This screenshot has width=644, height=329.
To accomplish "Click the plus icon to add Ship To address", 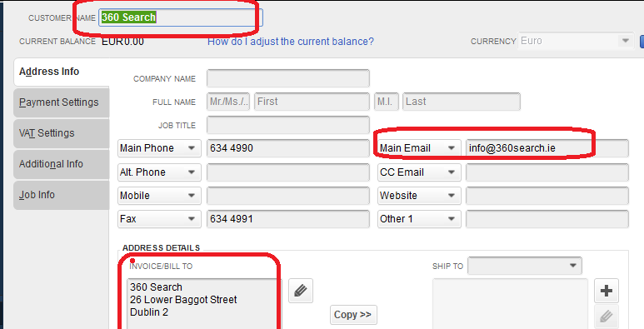I will click(607, 291).
